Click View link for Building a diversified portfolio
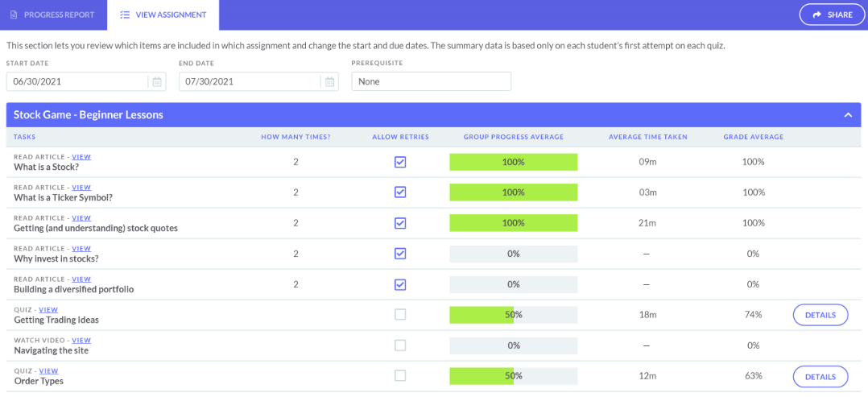Viewport: 868px width, 397px height. pyautogui.click(x=81, y=279)
